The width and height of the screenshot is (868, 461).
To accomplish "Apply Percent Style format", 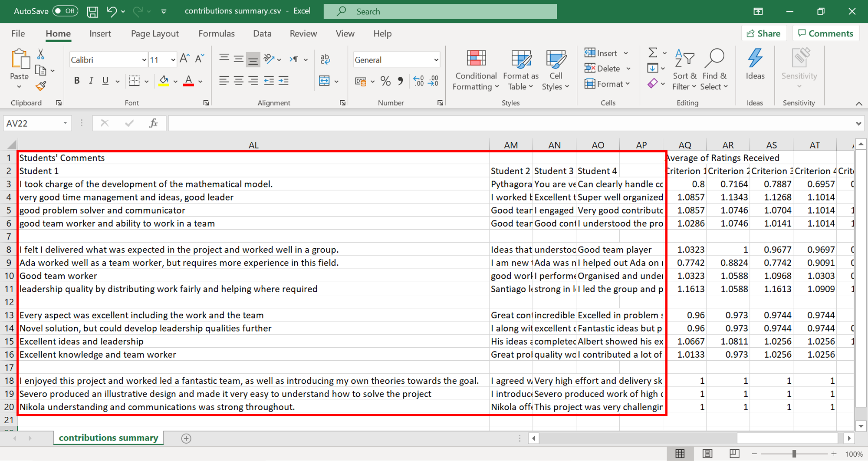I will (x=385, y=81).
